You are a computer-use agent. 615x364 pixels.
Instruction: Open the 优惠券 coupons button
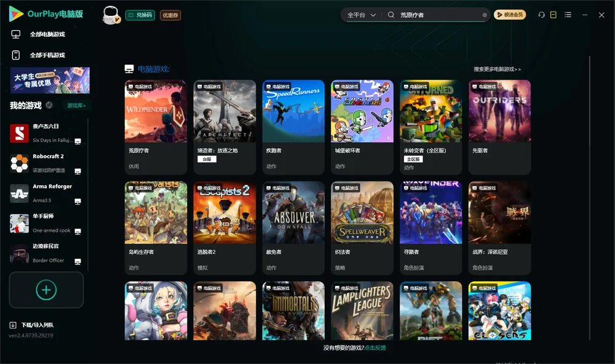(170, 15)
